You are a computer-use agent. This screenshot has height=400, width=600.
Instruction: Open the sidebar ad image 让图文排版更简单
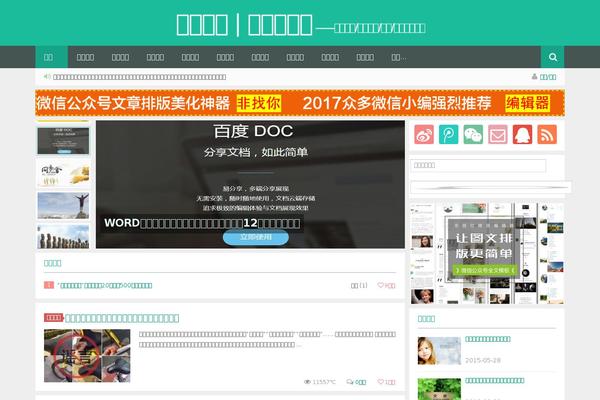pyautogui.click(x=487, y=253)
